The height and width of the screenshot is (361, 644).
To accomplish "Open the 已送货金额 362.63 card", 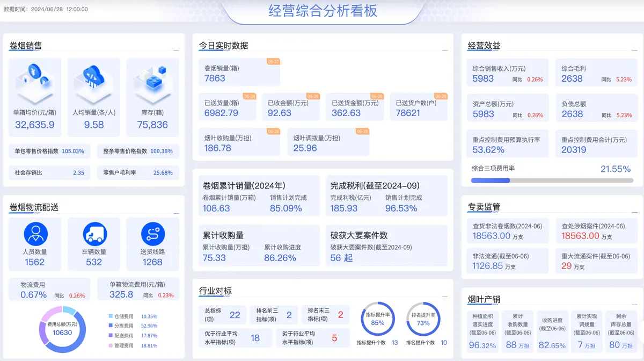I will (355, 107).
